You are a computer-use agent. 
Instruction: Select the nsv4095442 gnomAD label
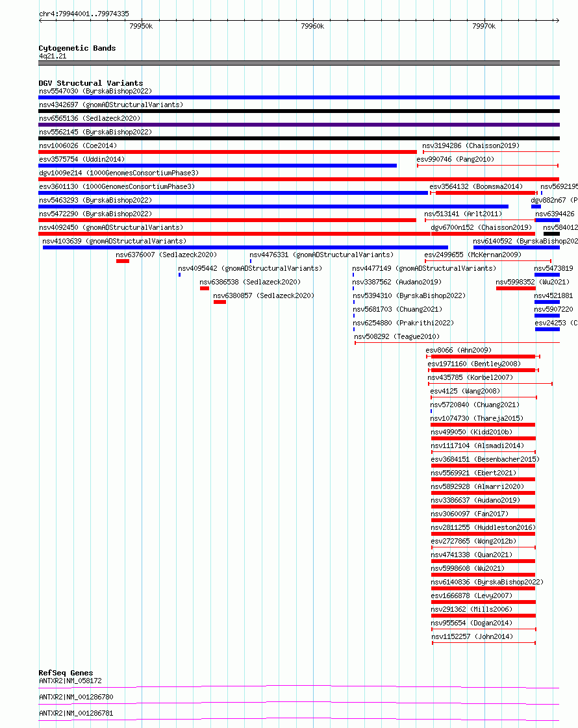click(x=250, y=268)
